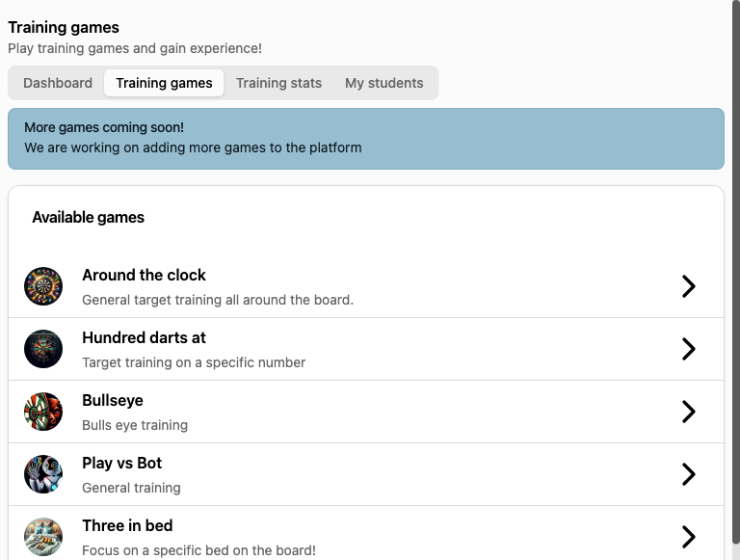This screenshot has width=740, height=560.
Task: Open Hundred darts at via right chevron
Action: 689,349
